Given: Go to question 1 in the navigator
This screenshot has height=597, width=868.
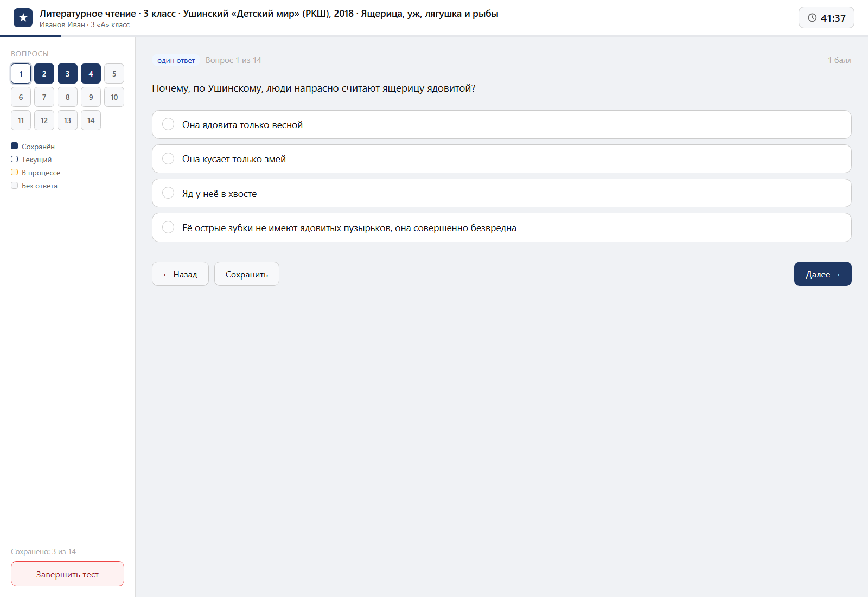Looking at the screenshot, I should coord(21,74).
